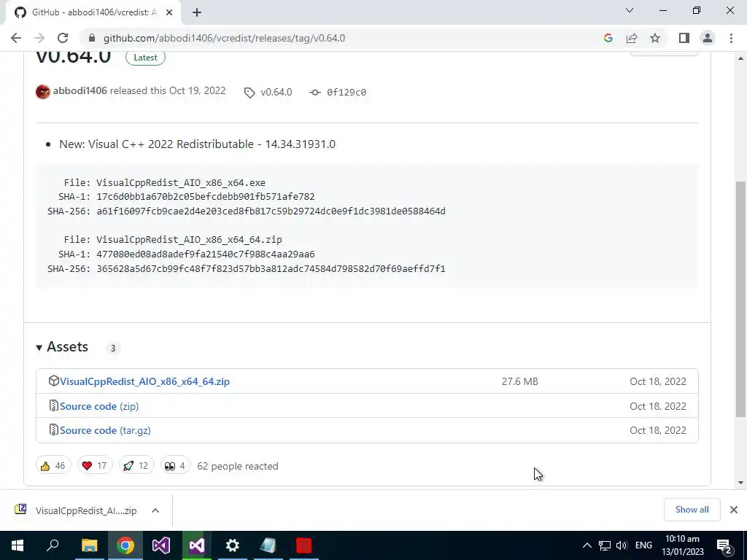Show hidden system tray icons
This screenshot has height=560, width=747.
(587, 545)
